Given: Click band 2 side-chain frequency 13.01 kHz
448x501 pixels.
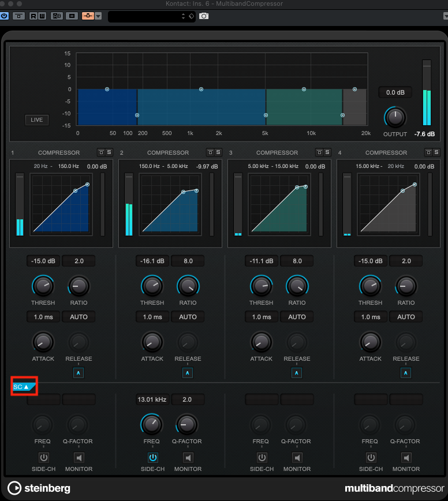Looking at the screenshot, I should point(152,400).
